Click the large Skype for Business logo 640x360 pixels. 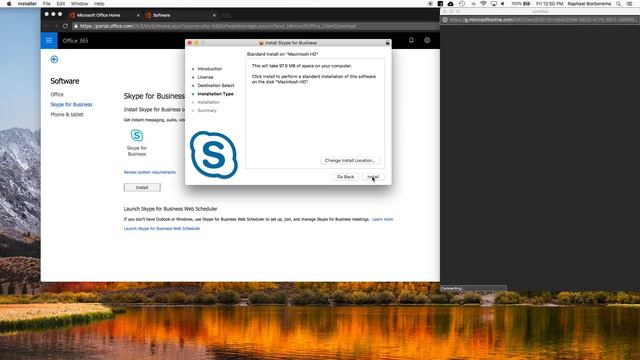tap(214, 155)
